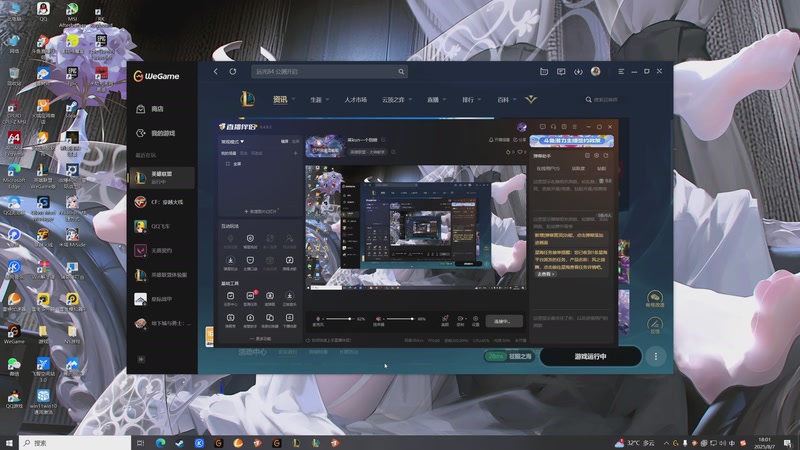Expand the arrow beside 直播 in WeGame
This screenshot has height=450, width=800.
pos(444,99)
